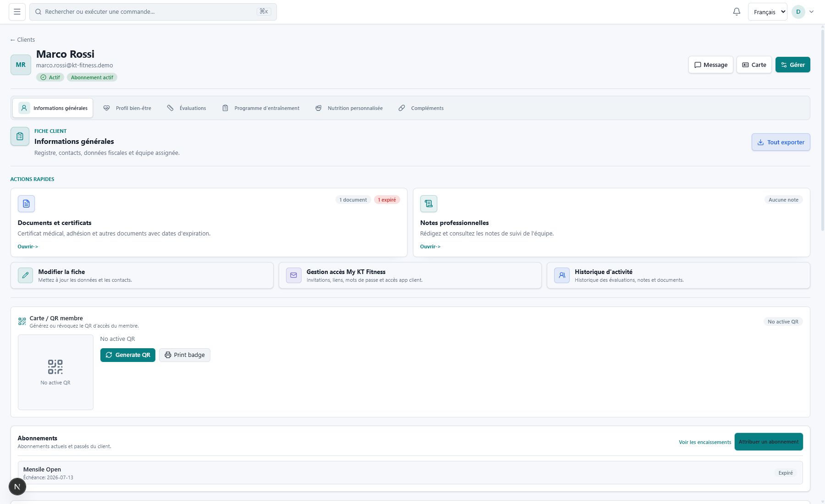Select the Programme d'entraînement tab
The width and height of the screenshot is (825, 504).
pyautogui.click(x=261, y=108)
